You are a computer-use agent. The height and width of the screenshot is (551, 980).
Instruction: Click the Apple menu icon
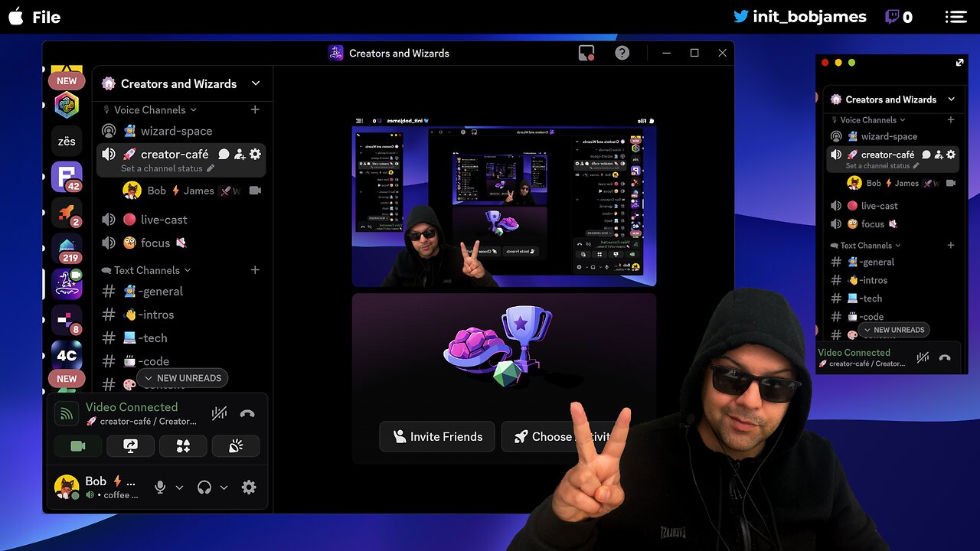[x=15, y=17]
